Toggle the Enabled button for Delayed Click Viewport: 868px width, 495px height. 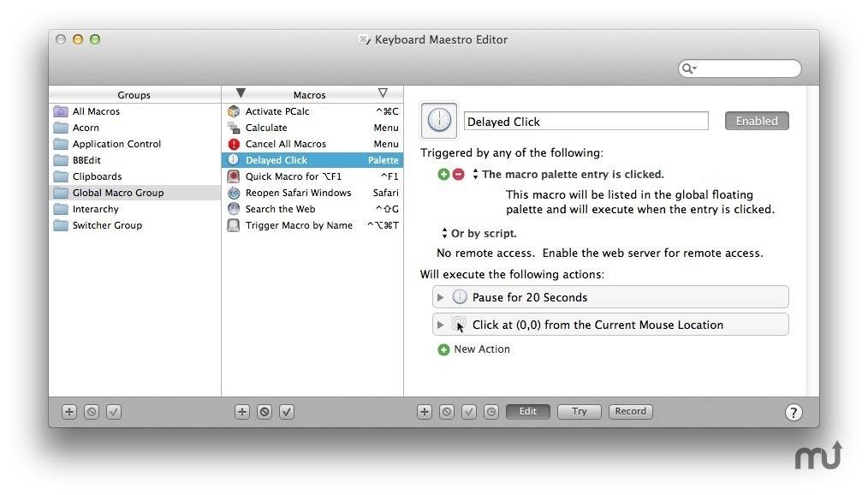[757, 121]
